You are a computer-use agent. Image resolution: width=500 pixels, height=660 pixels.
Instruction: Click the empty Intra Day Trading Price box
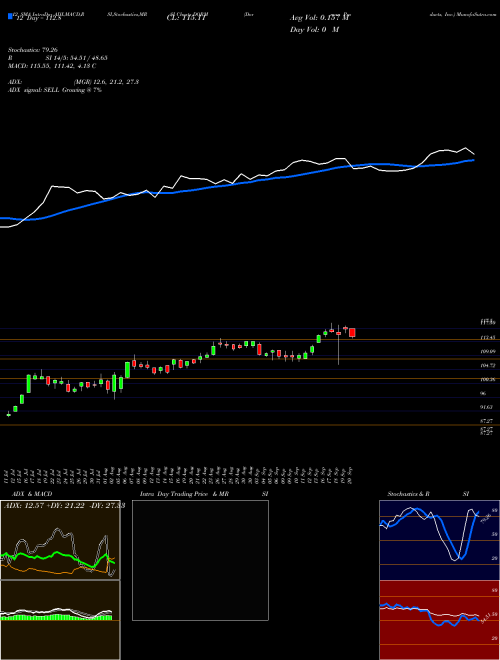point(200,560)
